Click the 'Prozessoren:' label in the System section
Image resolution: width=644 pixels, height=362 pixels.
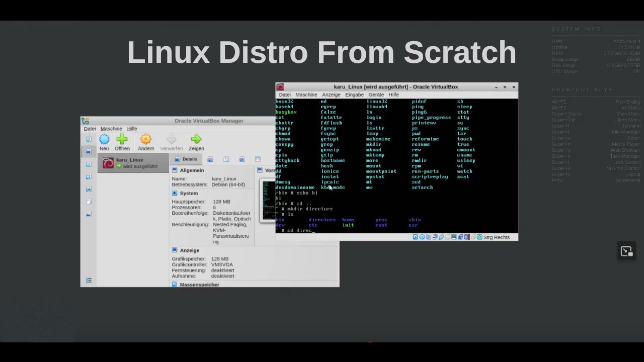click(x=187, y=207)
